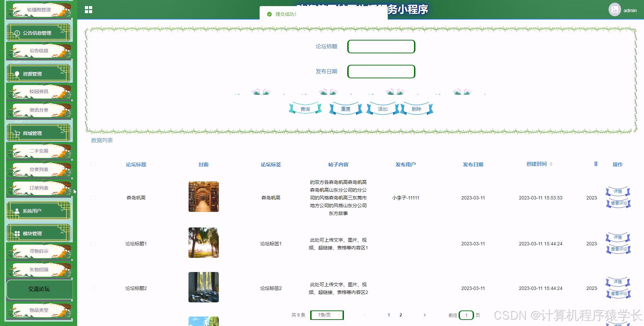This screenshot has width=644, height=326.
Task: Open 详情 for 论坛标题1 row
Action: (x=618, y=237)
